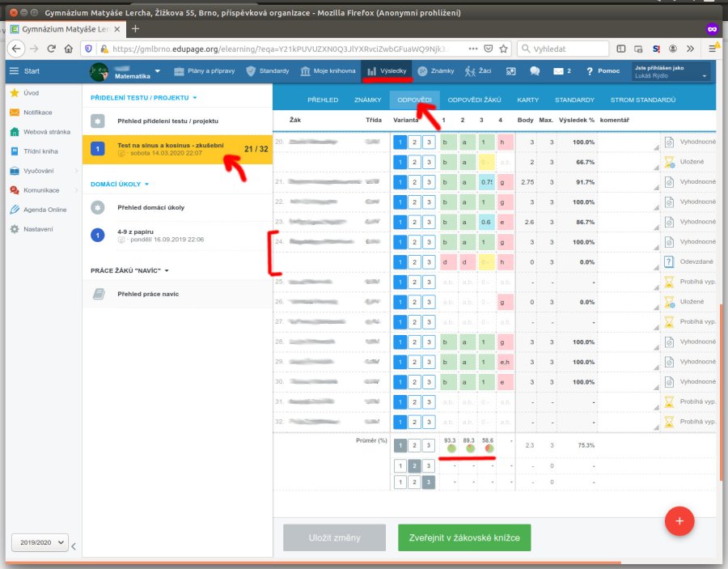Switch to the Odpovědi žáků tab
This screenshot has width=728, height=569.
pos(474,100)
